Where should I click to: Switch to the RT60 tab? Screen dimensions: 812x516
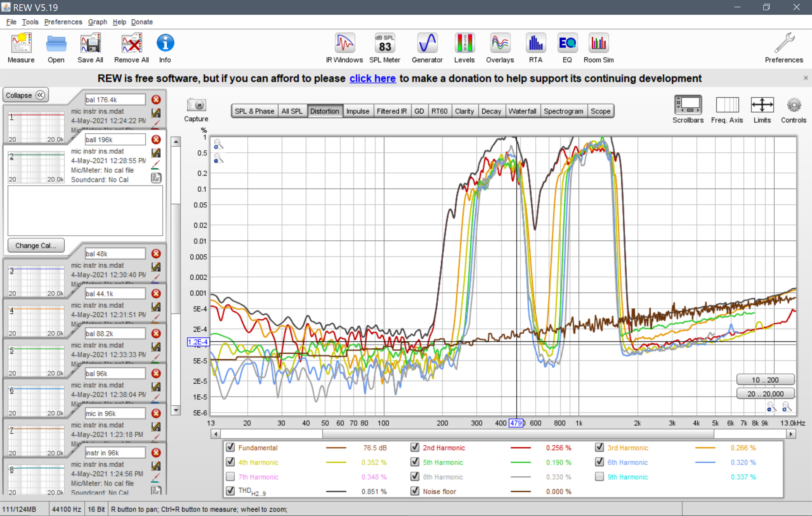tap(439, 111)
